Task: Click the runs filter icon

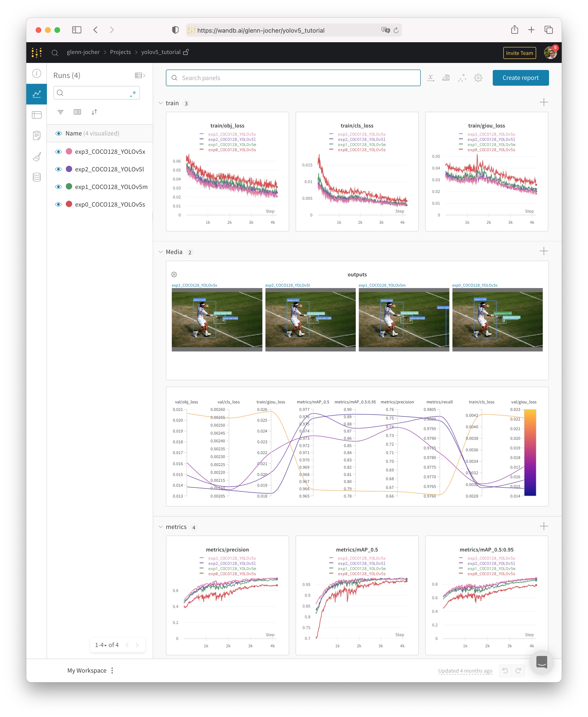Action: pos(60,112)
